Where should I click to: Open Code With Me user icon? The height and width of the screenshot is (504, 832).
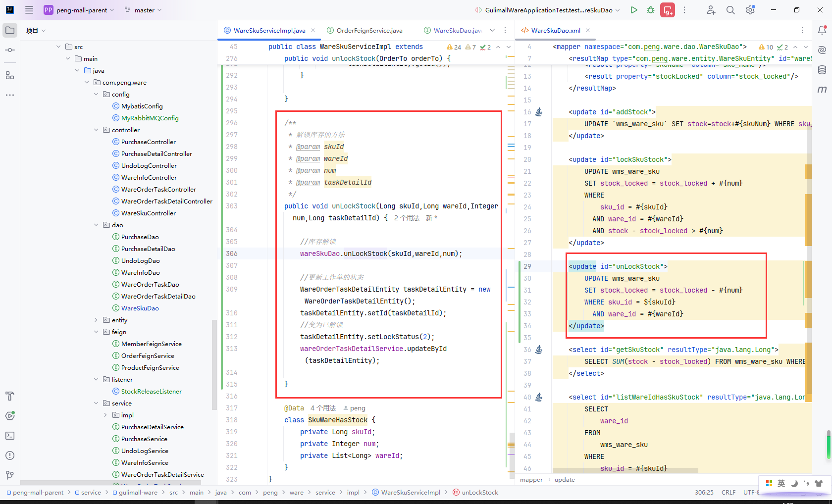[x=711, y=10]
